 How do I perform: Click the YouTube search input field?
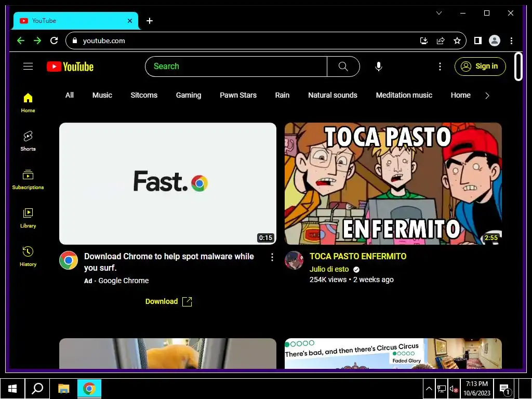pyautogui.click(x=236, y=66)
